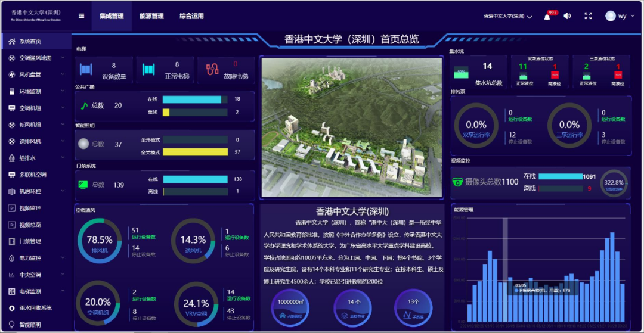Click the red offline camera count 9
The image size is (644, 333).
589,189
